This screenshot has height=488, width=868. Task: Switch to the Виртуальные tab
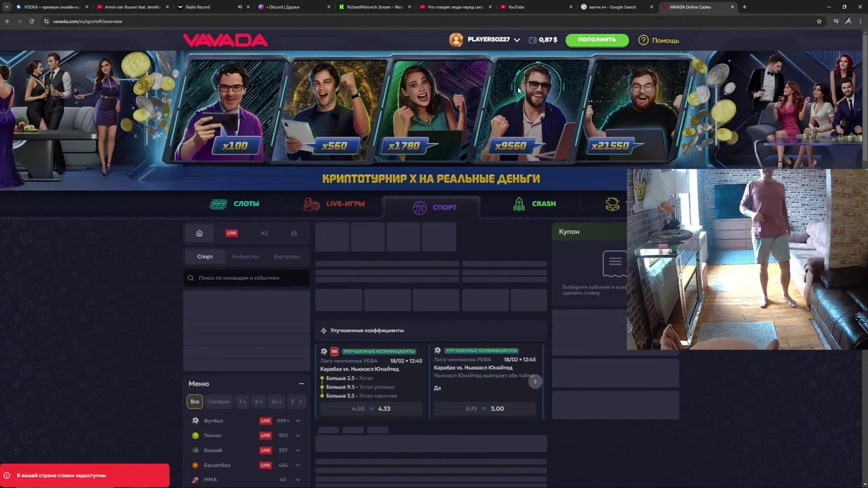tap(287, 257)
